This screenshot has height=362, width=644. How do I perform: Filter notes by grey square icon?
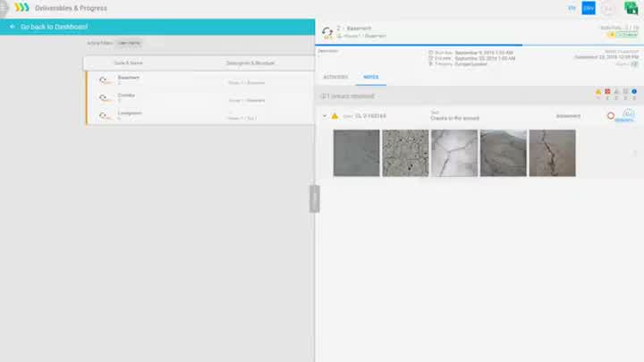[625, 92]
